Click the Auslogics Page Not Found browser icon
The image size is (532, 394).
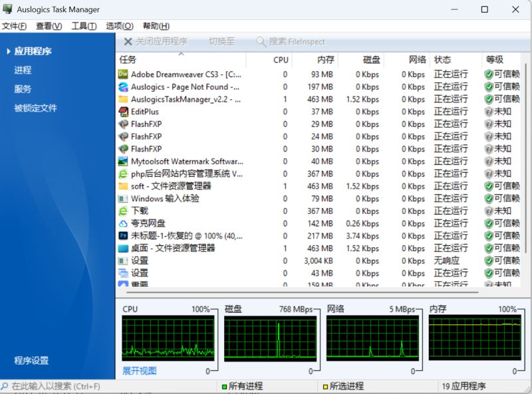pyautogui.click(x=123, y=87)
